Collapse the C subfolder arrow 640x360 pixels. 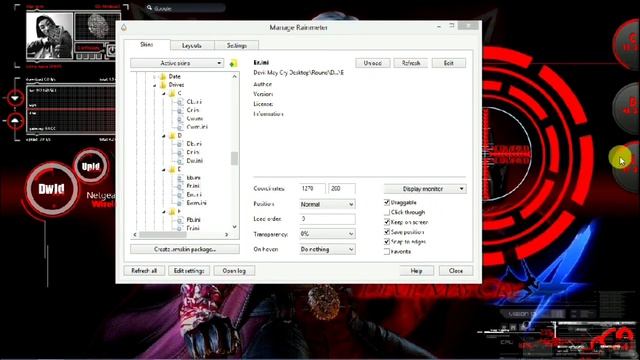pyautogui.click(x=164, y=93)
